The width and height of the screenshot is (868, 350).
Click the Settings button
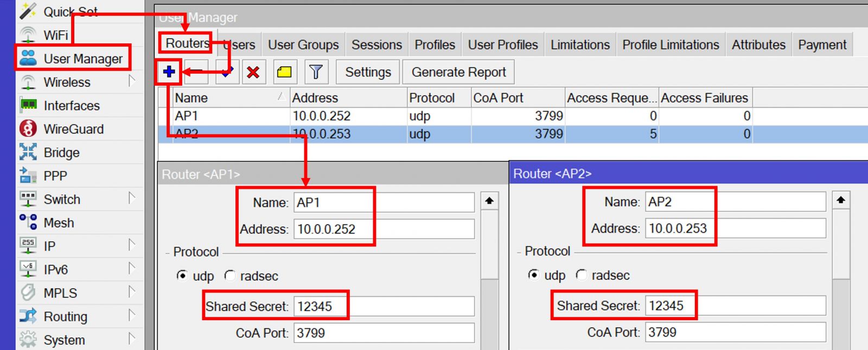368,72
